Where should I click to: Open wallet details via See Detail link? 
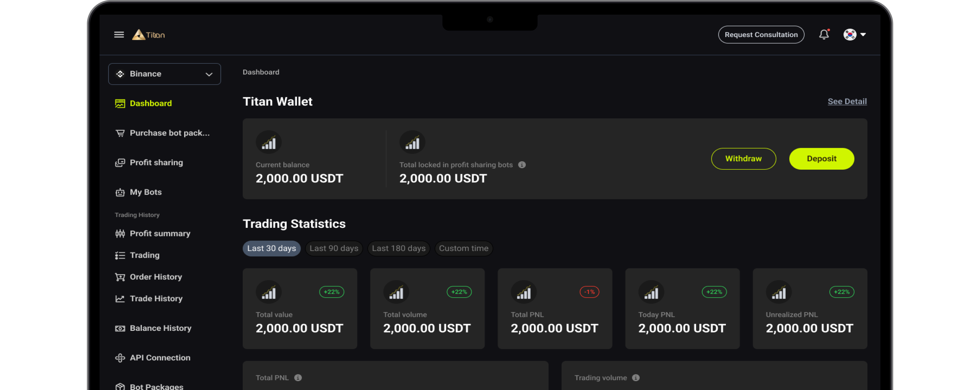(847, 101)
